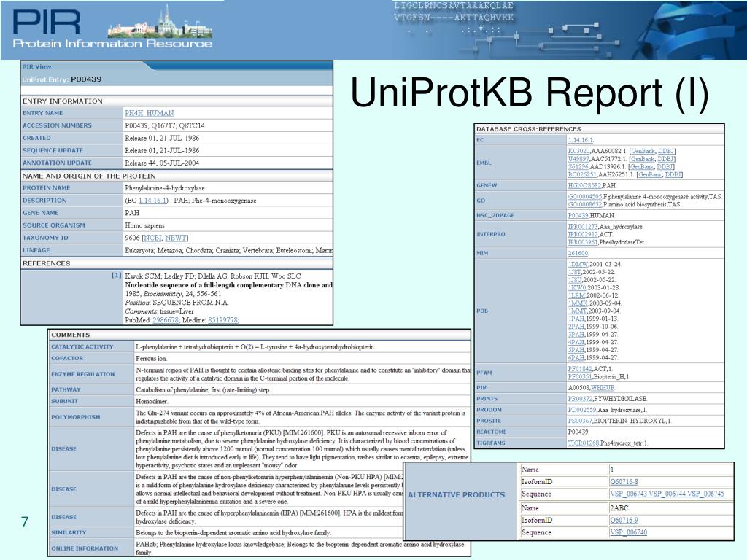Open PDB structure 1LRM
Image resolution: width=747 pixels, height=560 pixels.
(x=576, y=295)
